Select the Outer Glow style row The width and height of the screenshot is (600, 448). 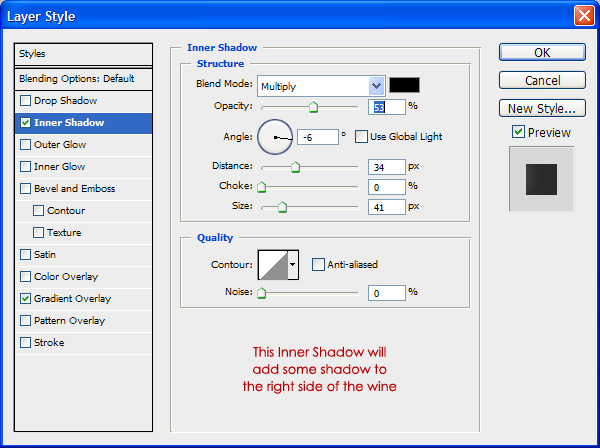[83, 145]
